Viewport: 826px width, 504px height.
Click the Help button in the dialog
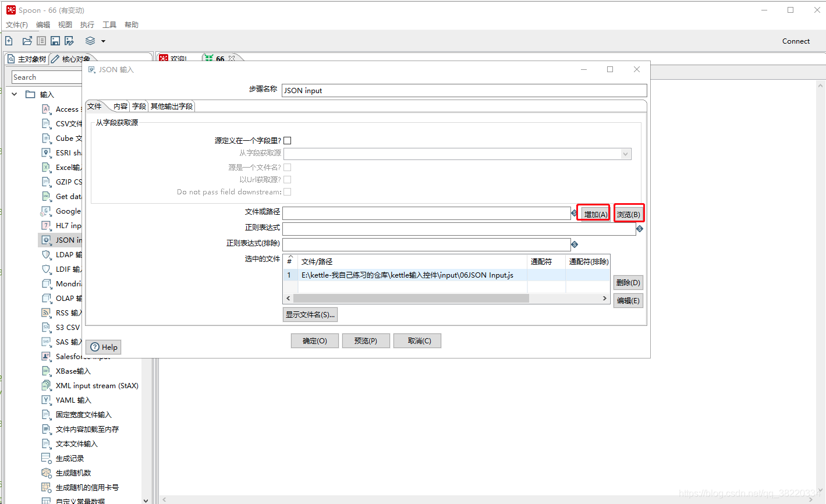click(104, 347)
